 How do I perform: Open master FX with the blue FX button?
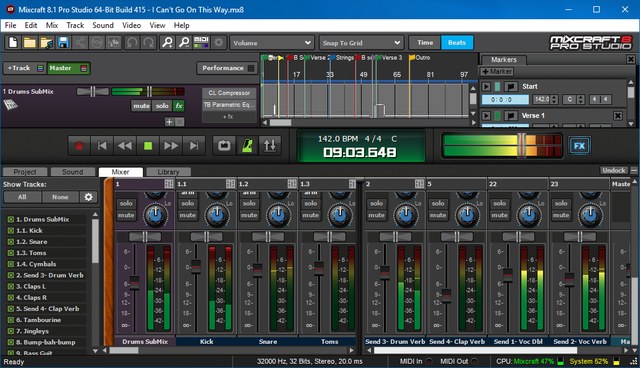pos(579,146)
